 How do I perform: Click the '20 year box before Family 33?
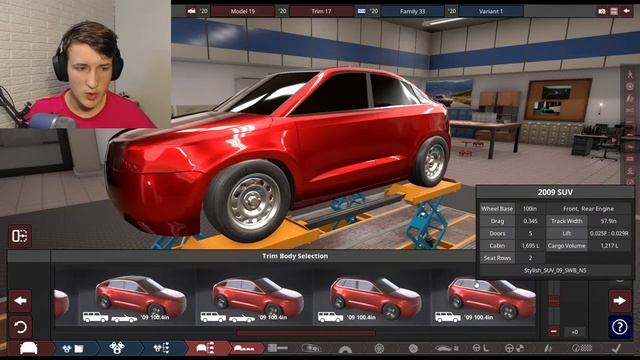(x=374, y=11)
